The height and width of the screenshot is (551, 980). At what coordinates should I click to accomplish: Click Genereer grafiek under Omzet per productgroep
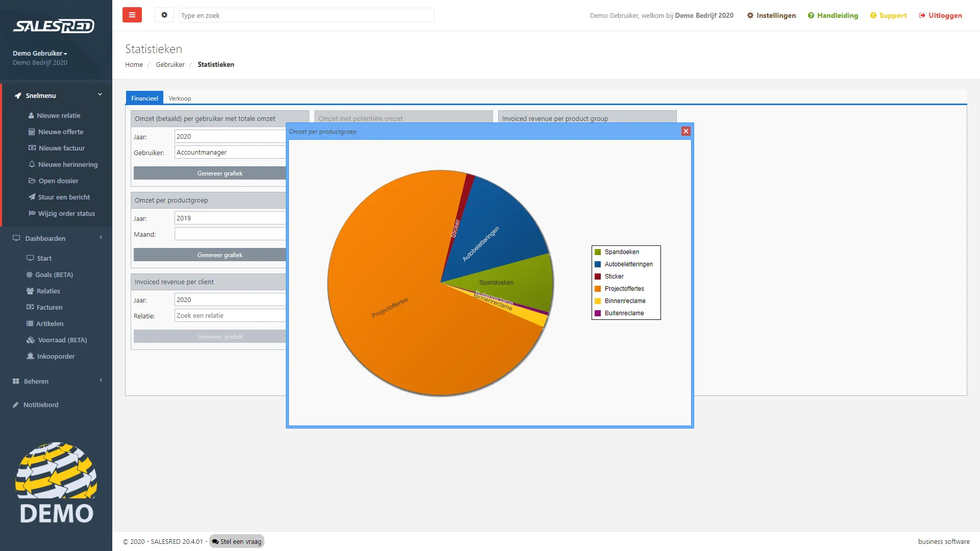tap(210, 255)
